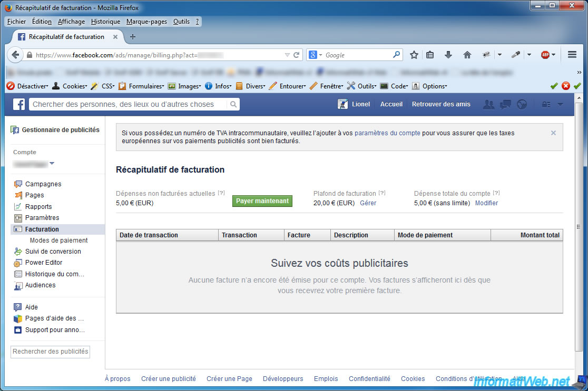Image resolution: width=588 pixels, height=391 pixels.
Task: Open the bookmarks list icon
Action: pos(430,55)
